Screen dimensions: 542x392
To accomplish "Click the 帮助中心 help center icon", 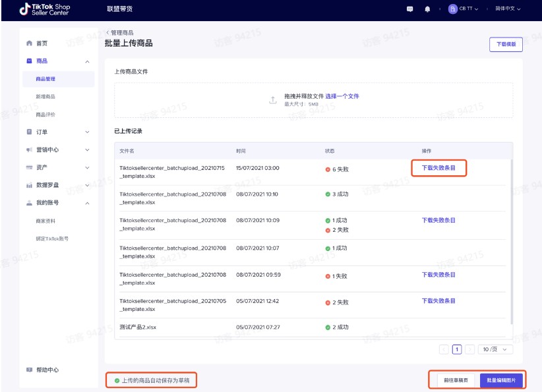I will pyautogui.click(x=29, y=370).
